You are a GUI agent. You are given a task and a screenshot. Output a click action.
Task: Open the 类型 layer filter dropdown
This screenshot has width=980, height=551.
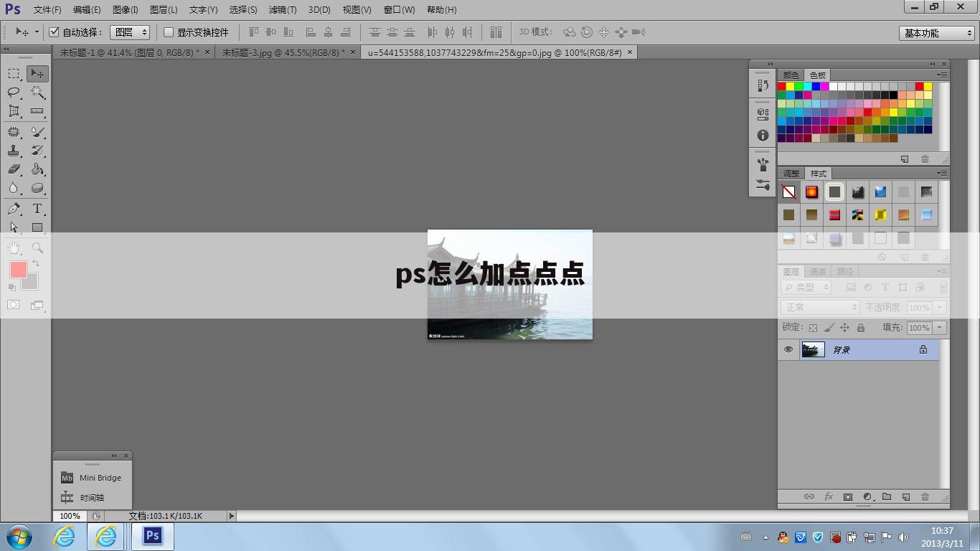[x=805, y=287]
